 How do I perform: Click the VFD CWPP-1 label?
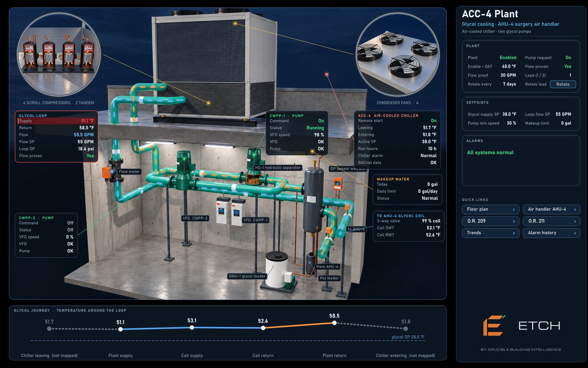click(256, 220)
